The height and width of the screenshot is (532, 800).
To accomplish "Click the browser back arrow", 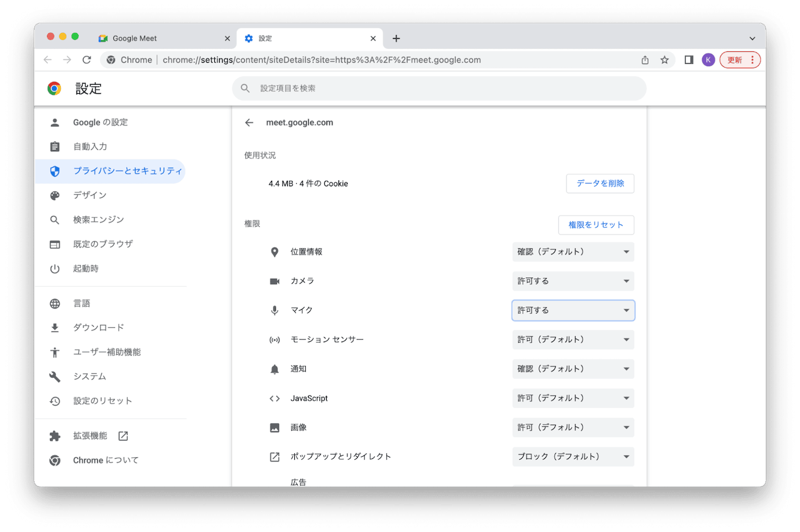I will point(48,60).
